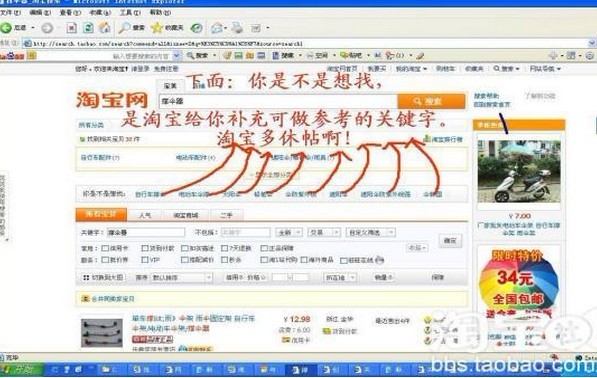Click the IE Edit page icon
The width and height of the screenshot is (597, 378).
click(256, 28)
